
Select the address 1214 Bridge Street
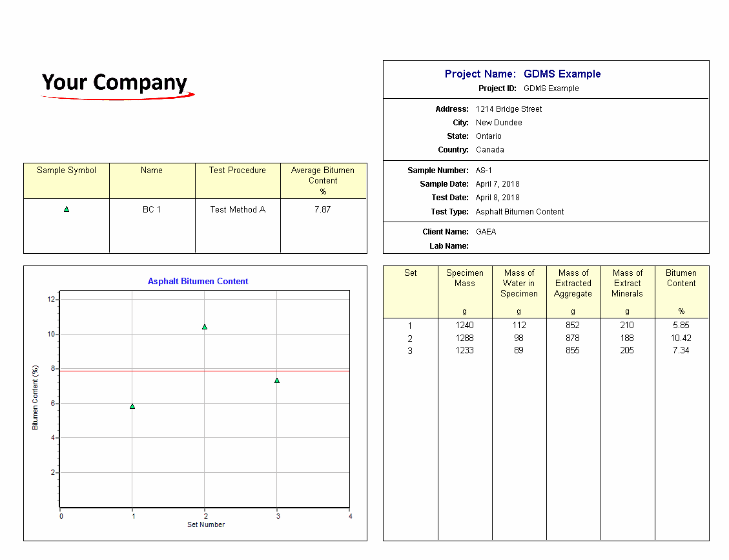[x=509, y=109]
